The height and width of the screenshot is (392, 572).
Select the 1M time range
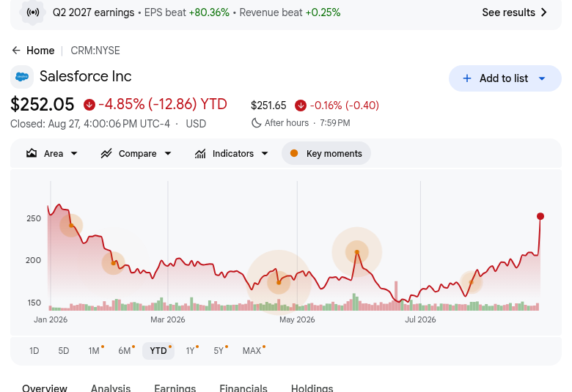[x=95, y=351]
